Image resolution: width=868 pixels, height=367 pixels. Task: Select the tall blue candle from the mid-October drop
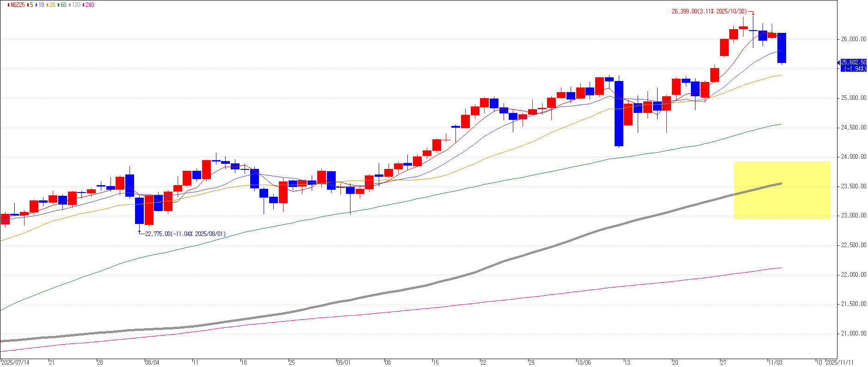(619, 113)
